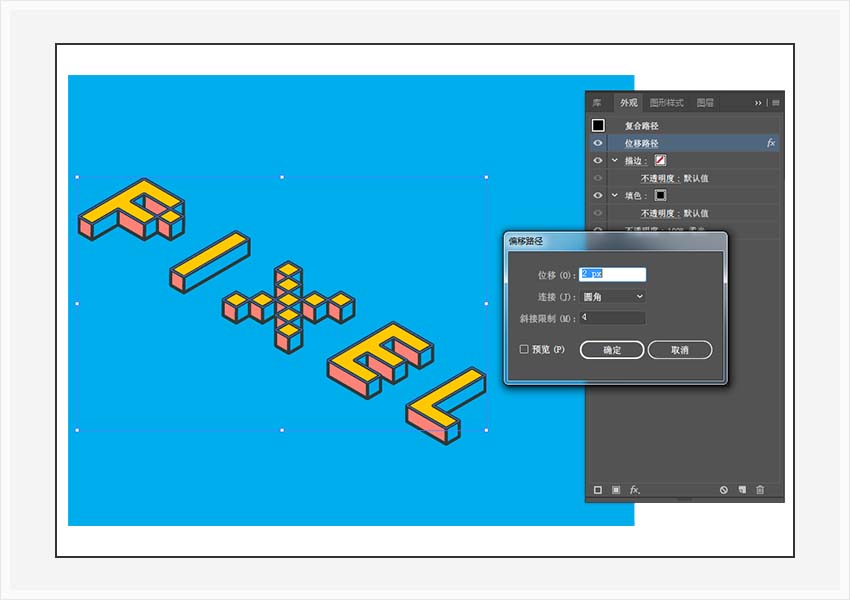Collapse the 描边 stroke attributes
The height and width of the screenshot is (600, 850).
point(615,160)
